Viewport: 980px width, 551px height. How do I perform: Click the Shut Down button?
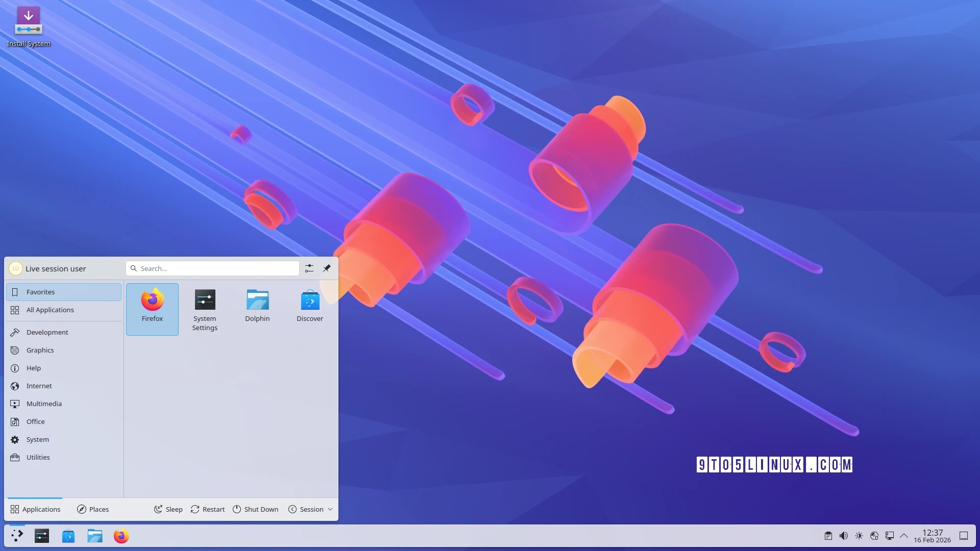(255, 509)
